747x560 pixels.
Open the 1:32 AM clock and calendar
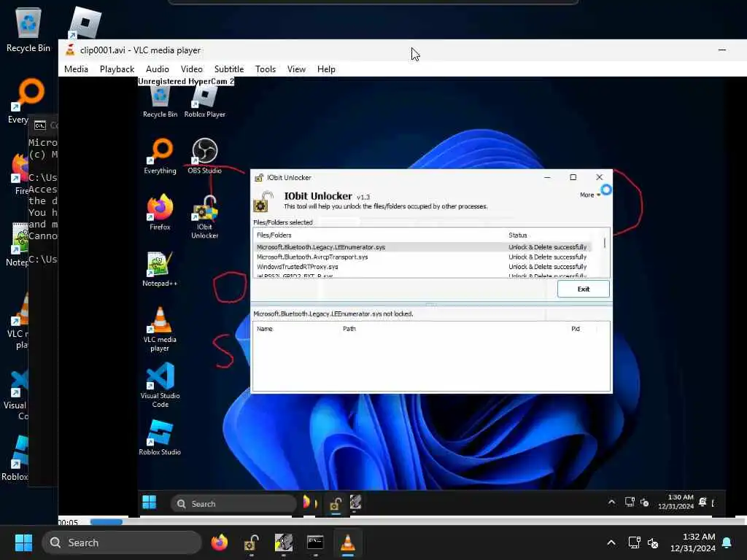693,542
